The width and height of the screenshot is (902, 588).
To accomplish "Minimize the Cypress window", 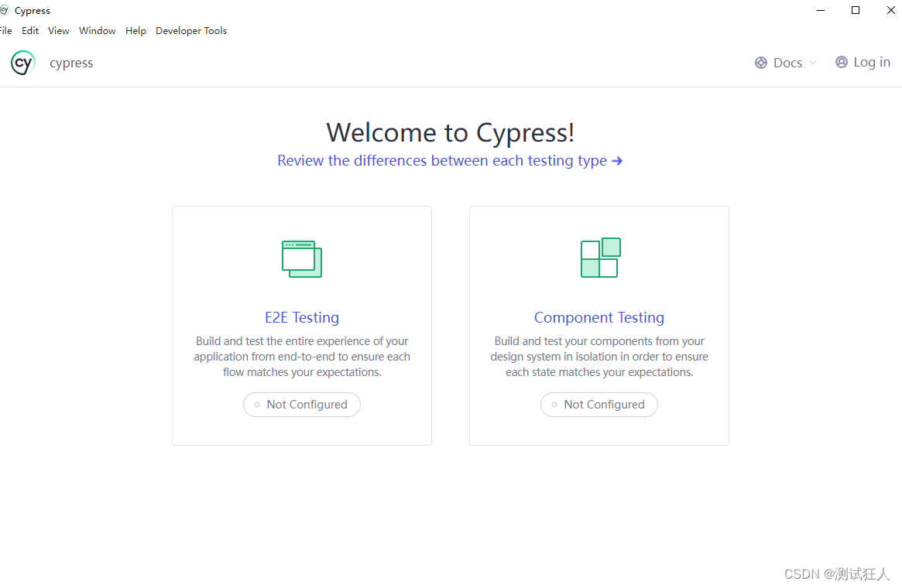I will coord(821,10).
